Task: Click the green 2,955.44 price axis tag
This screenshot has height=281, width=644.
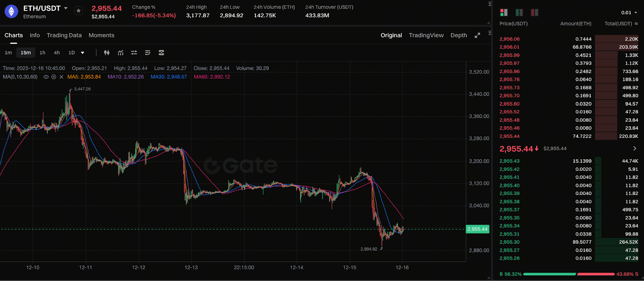Action: (477, 229)
